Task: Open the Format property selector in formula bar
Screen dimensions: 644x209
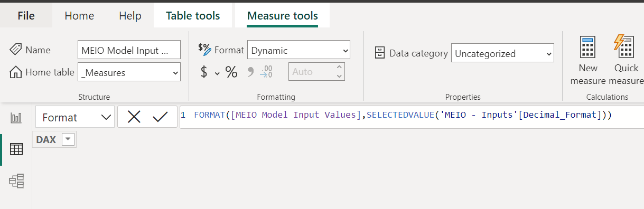Action: pos(75,117)
